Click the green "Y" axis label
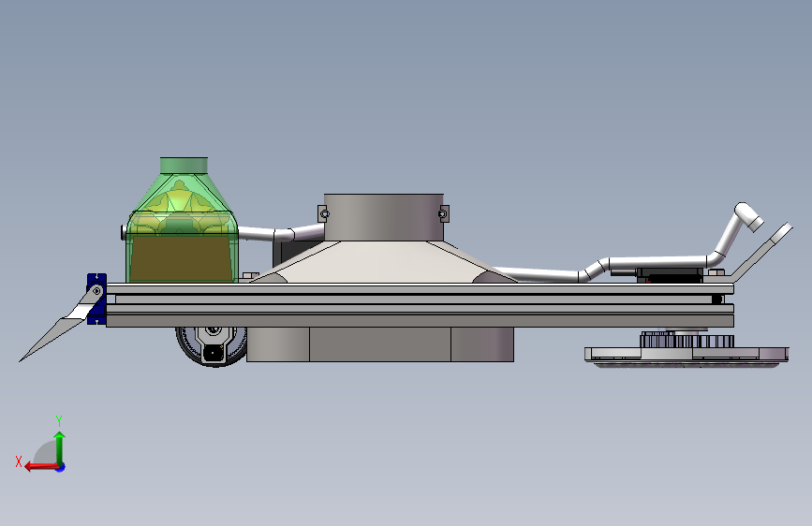Image resolution: width=812 pixels, height=526 pixels. point(59,420)
